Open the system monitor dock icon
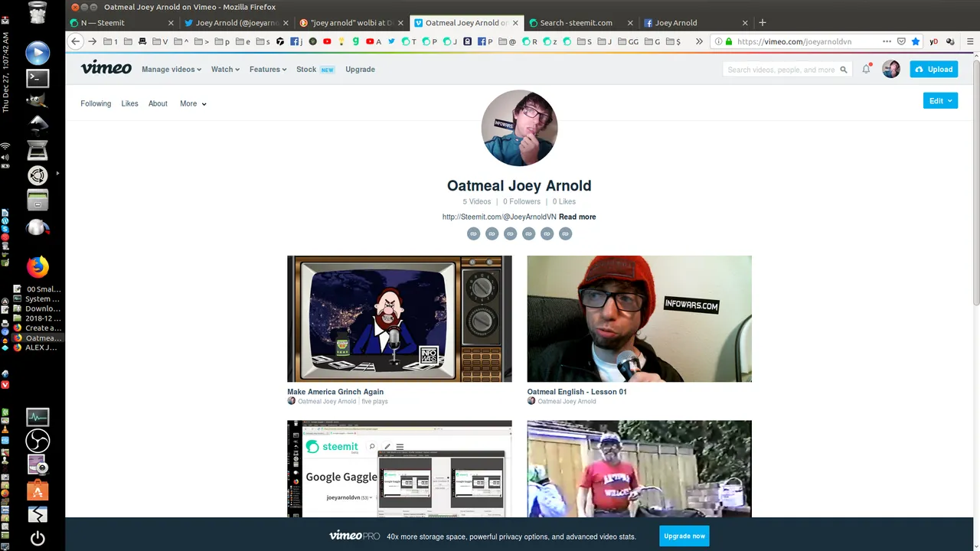Image resolution: width=980 pixels, height=551 pixels. click(x=38, y=417)
